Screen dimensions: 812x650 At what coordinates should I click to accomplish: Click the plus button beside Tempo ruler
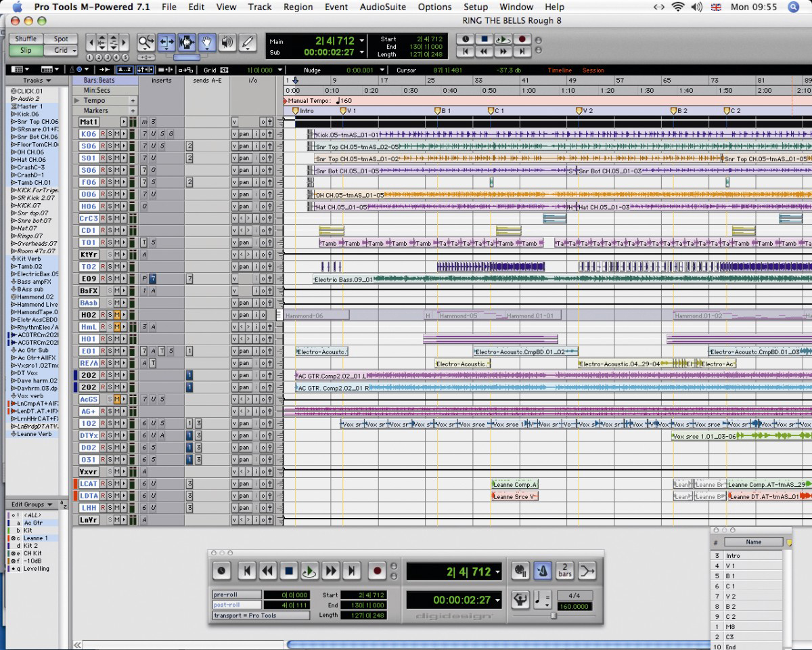click(x=133, y=101)
